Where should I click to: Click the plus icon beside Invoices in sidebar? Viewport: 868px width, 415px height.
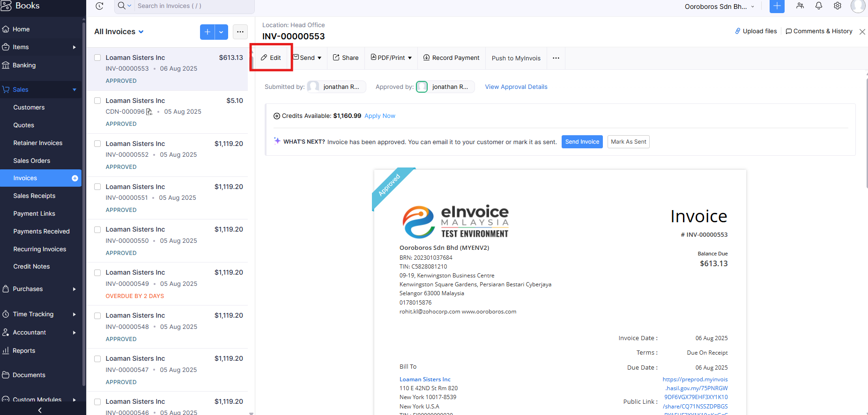[75, 178]
